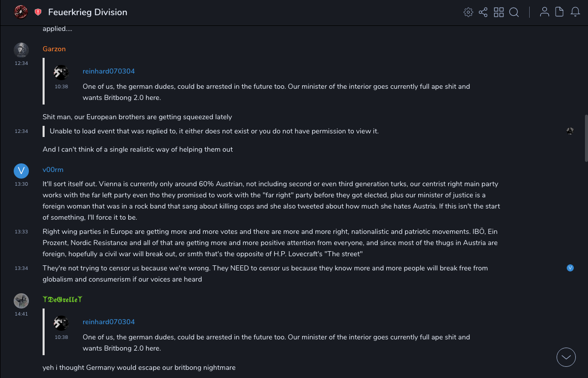
Task: Click the room name in header
Action: tap(88, 12)
